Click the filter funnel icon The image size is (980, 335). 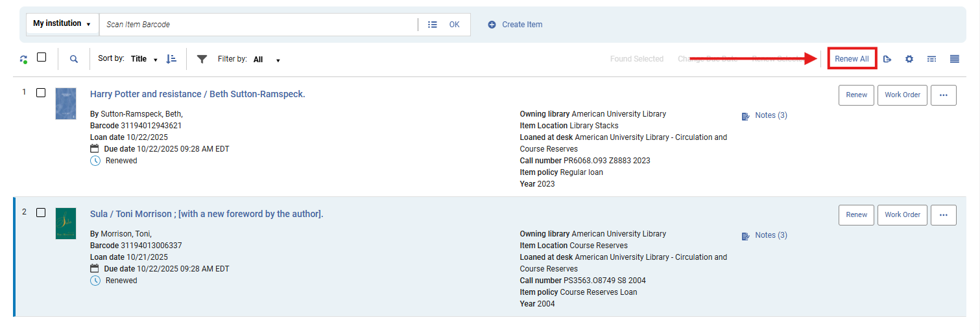202,59
